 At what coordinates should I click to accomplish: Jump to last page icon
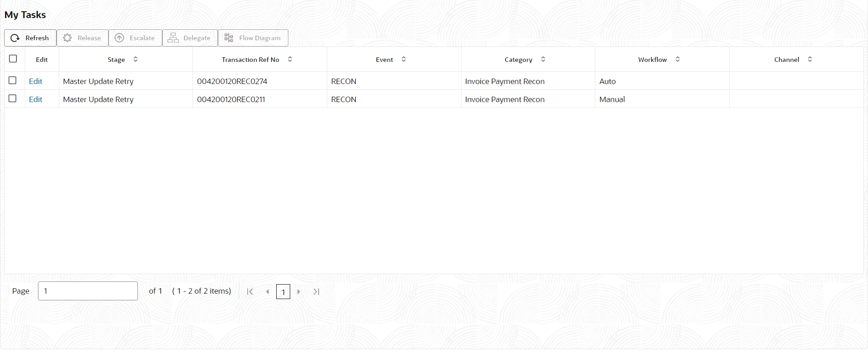pyautogui.click(x=316, y=292)
